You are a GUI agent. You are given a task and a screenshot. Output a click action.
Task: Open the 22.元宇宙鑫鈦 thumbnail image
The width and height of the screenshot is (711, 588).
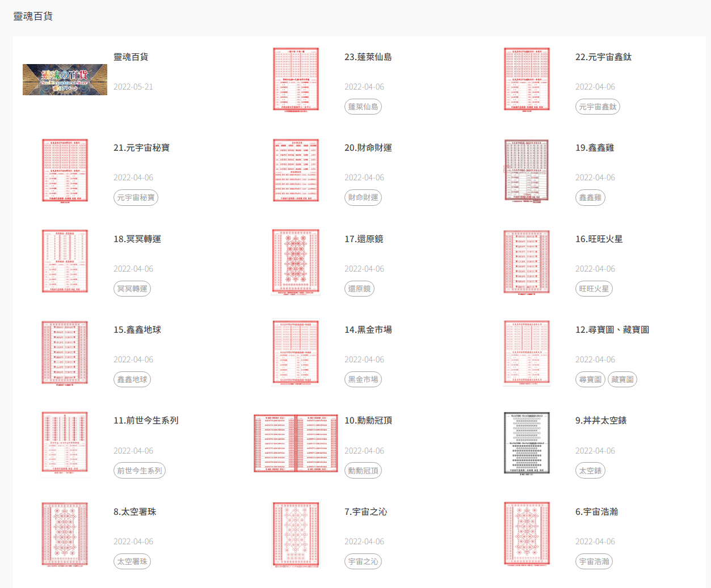[x=527, y=79]
